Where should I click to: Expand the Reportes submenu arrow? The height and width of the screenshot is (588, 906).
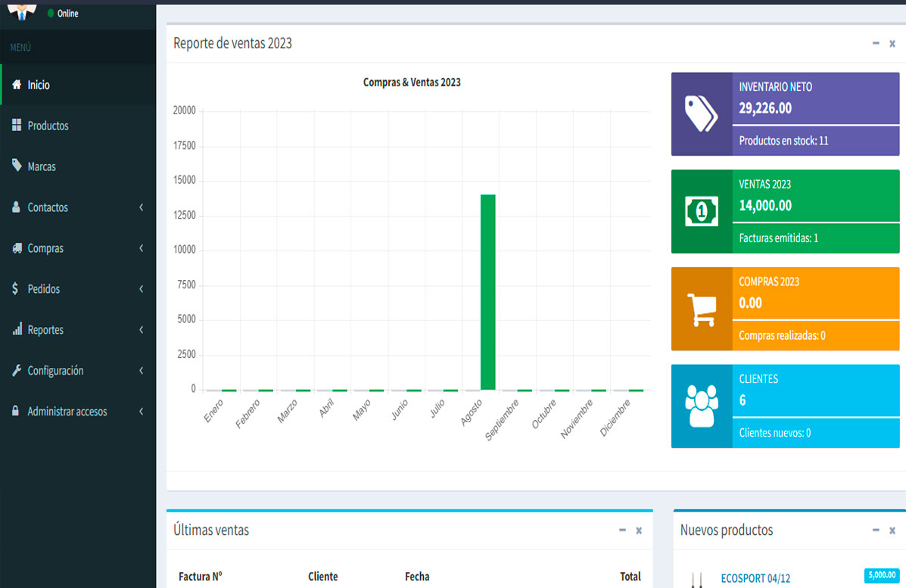pyautogui.click(x=142, y=330)
